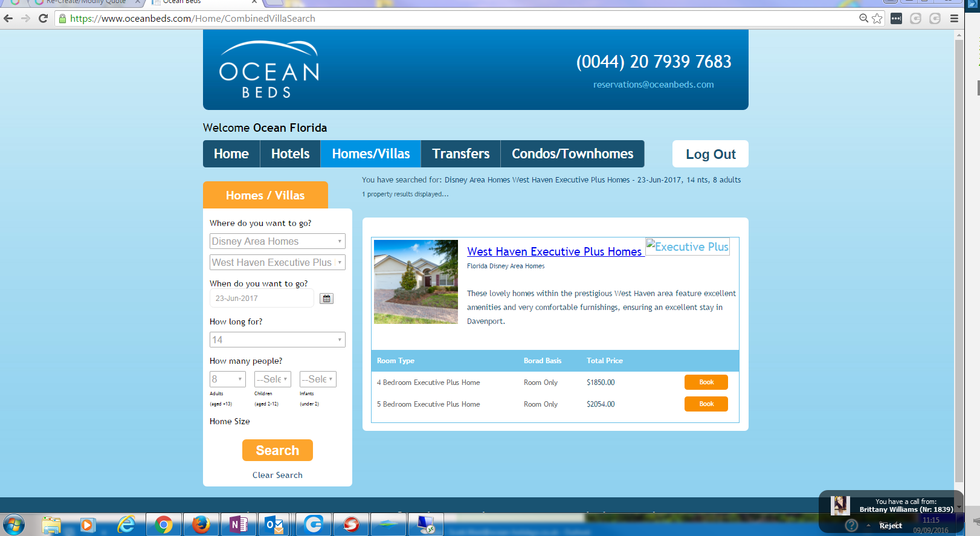
Task: Open the date picker calendar icon
Action: pyautogui.click(x=326, y=299)
